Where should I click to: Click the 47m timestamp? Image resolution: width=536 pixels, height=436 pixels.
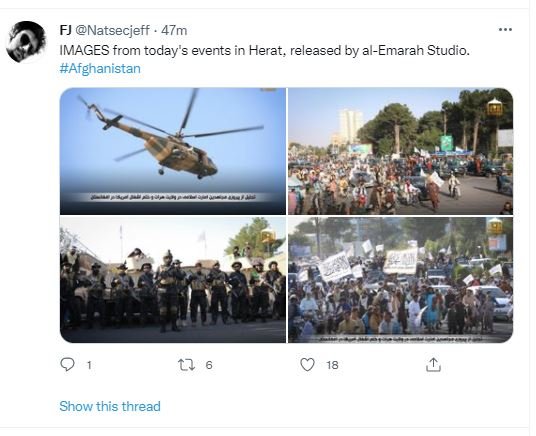pos(174,31)
